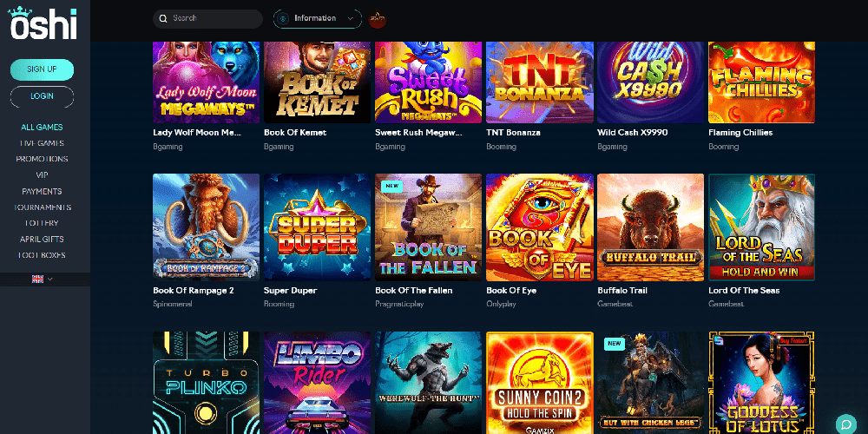Open the Promotions menu item

click(x=42, y=159)
